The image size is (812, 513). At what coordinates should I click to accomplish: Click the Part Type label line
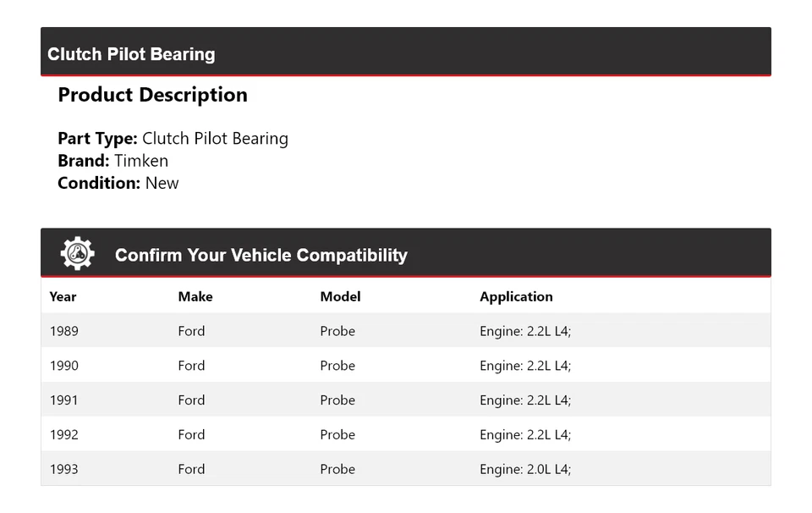tap(173, 139)
